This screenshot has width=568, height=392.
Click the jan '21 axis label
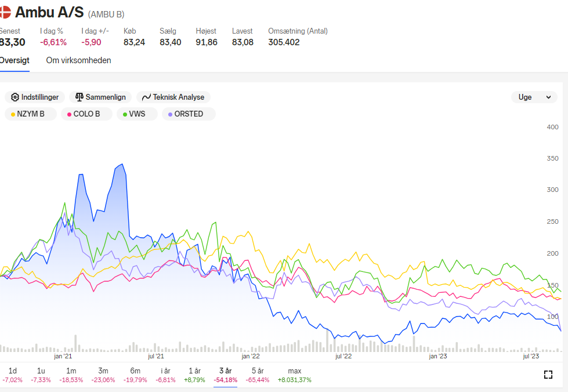click(x=63, y=356)
